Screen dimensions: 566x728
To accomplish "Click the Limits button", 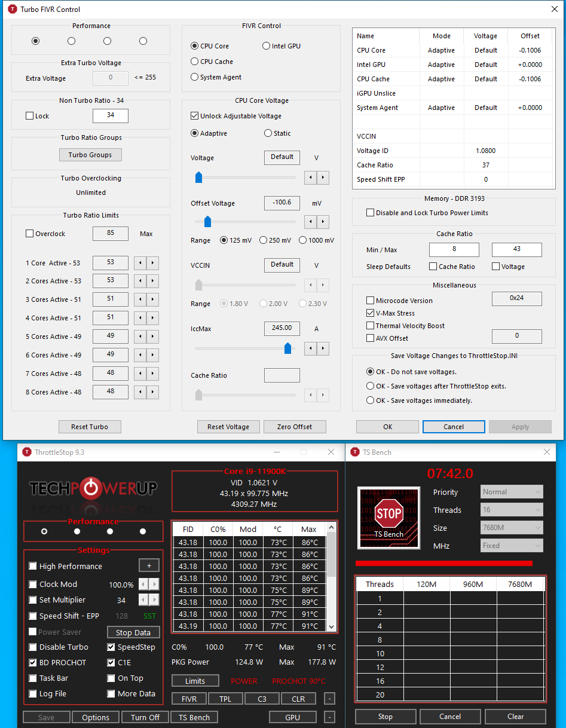I will click(x=195, y=681).
